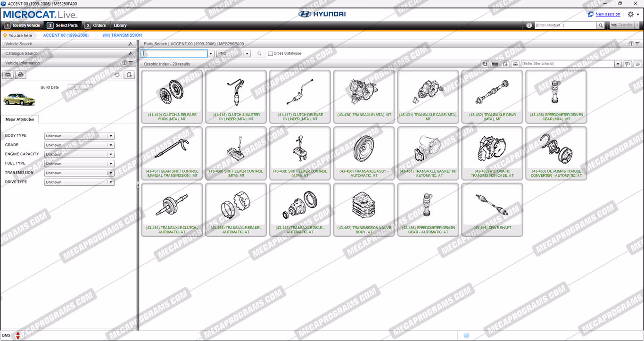The image size is (644, 341).
Task: Click the refresh icon in Graphic Index toolbar
Action: point(485,64)
